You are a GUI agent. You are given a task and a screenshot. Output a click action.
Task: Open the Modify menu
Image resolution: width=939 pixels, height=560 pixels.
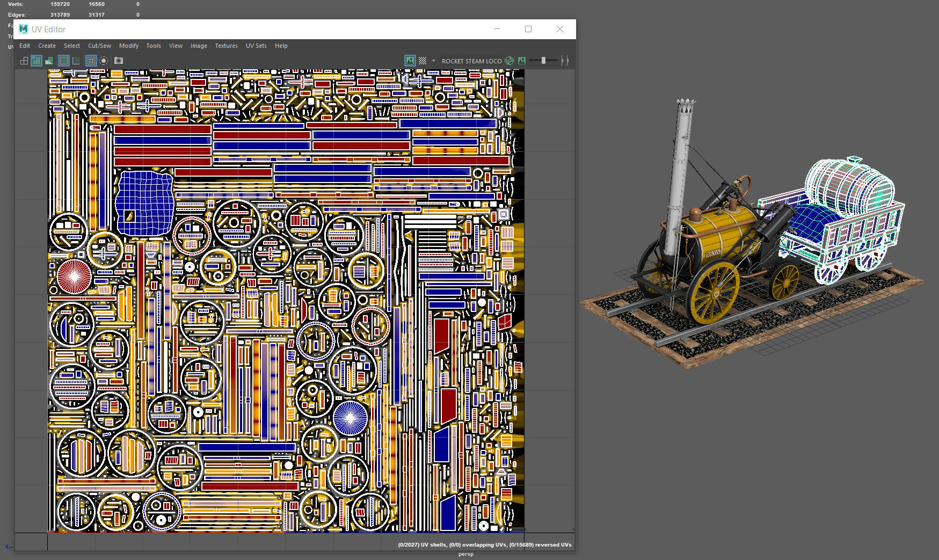point(129,46)
